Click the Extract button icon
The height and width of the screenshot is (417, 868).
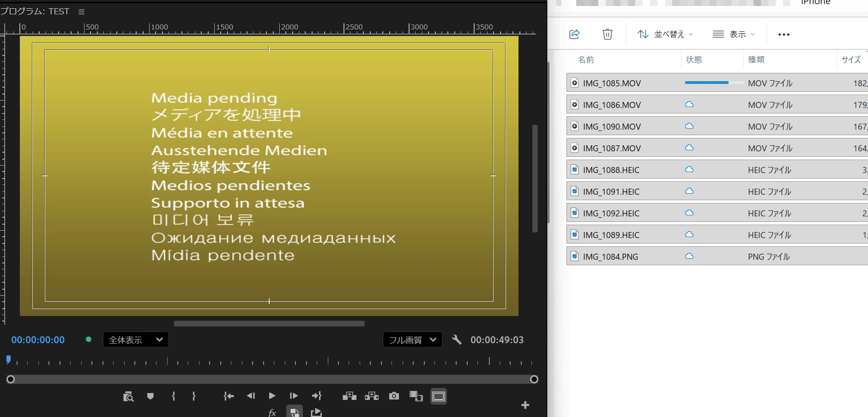pyautogui.click(x=372, y=396)
